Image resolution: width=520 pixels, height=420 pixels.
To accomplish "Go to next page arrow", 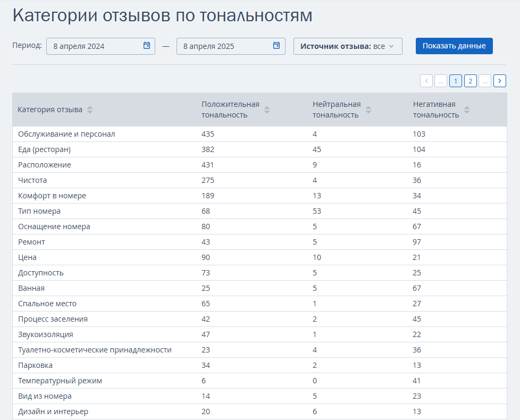I will [x=500, y=81].
